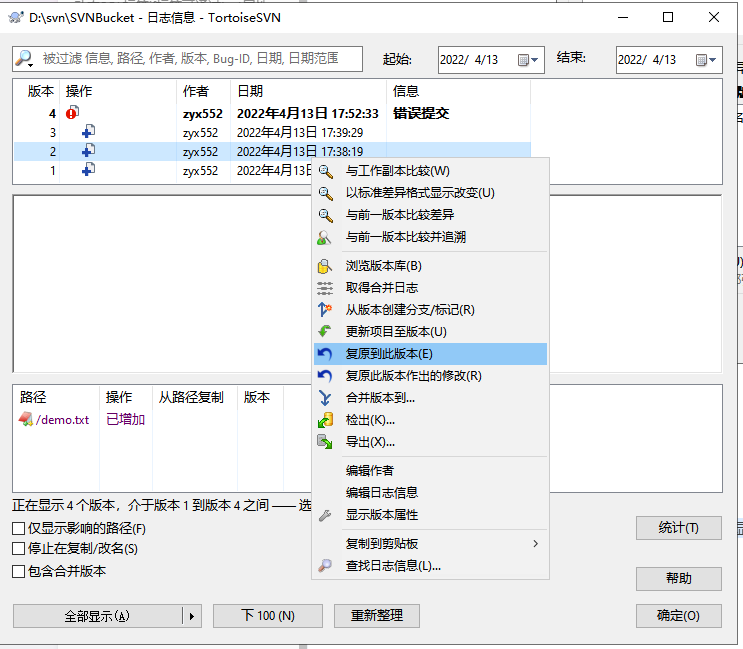Expand the 全部显示(A) button dropdown arrow
Screen dimensions: 743x649
tap(192, 616)
